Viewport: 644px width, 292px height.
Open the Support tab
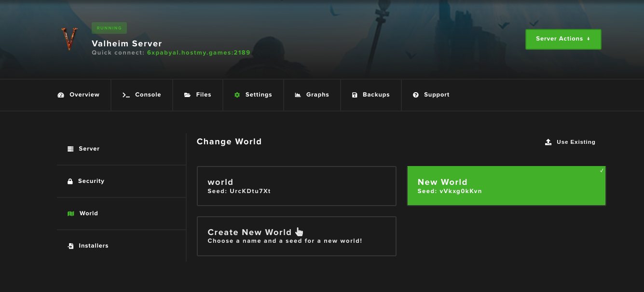coord(431,95)
